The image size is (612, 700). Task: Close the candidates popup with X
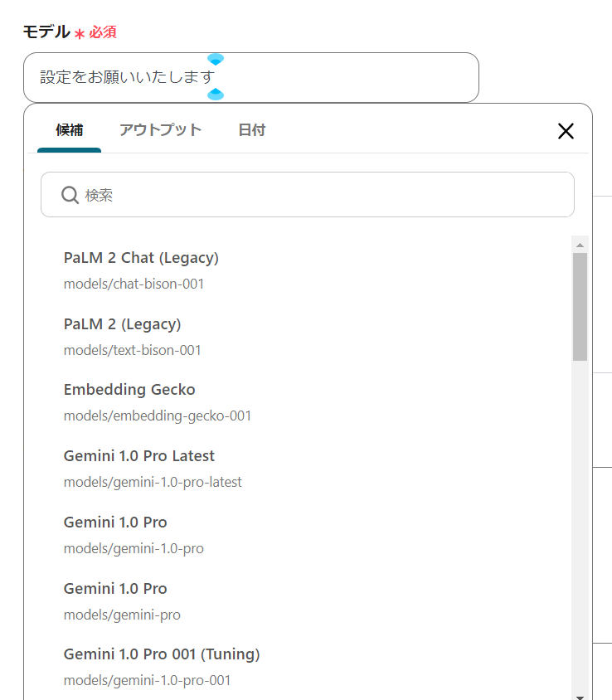(x=566, y=131)
